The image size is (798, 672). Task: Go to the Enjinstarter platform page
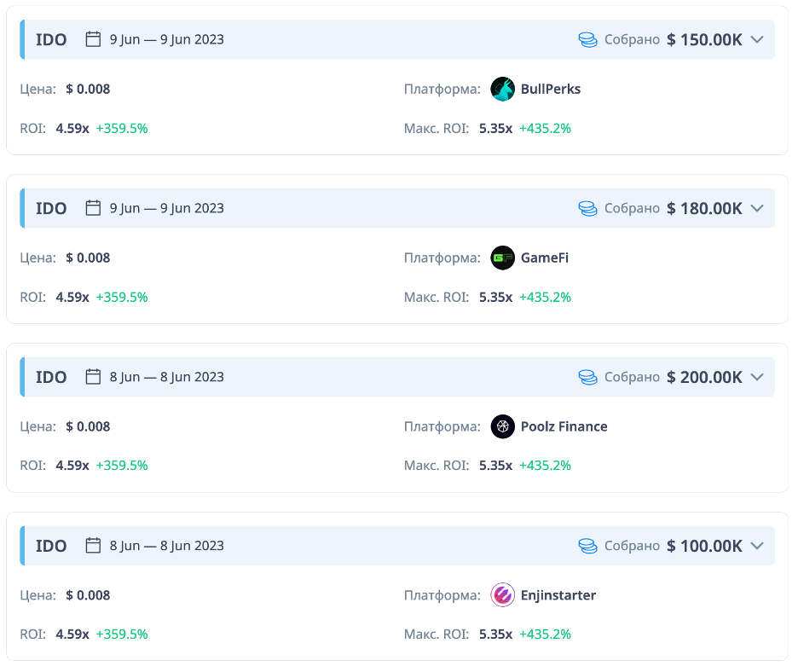558,595
